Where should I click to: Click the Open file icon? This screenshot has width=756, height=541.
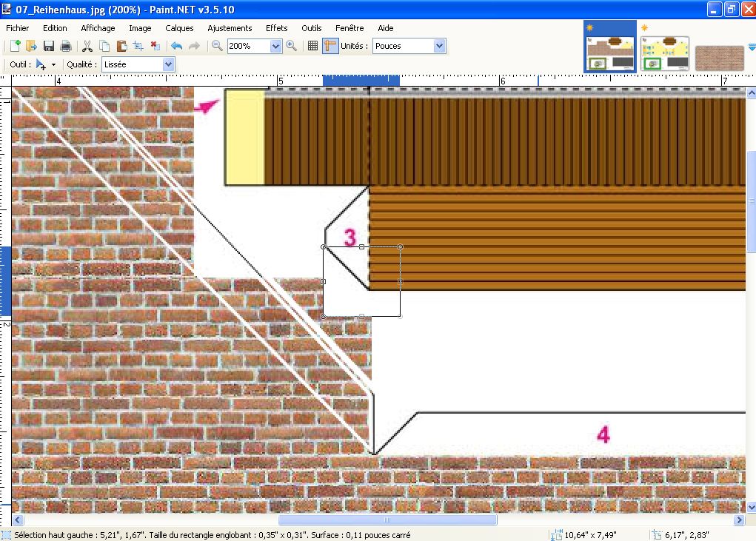[31, 46]
